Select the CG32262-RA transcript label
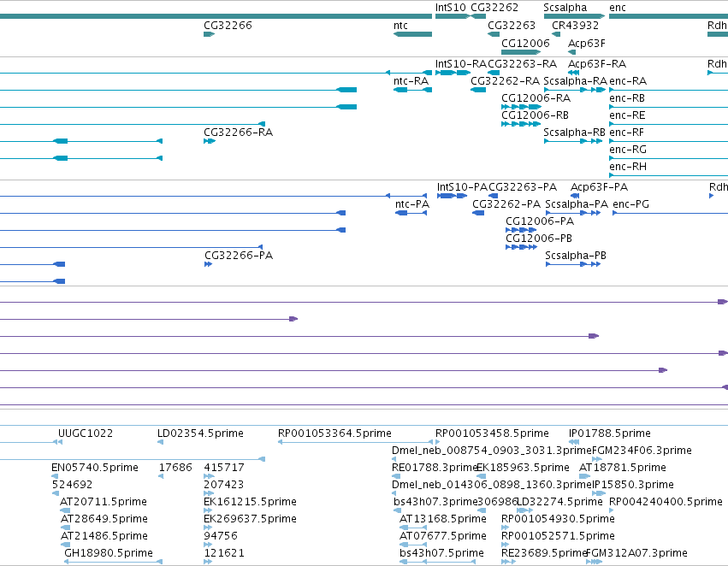 [505, 80]
